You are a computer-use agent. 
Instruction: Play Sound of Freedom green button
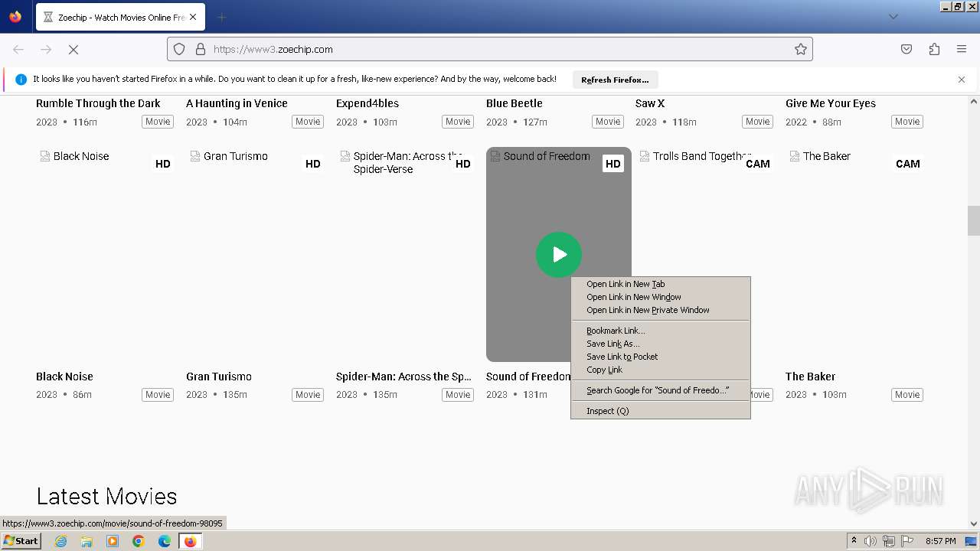(559, 255)
